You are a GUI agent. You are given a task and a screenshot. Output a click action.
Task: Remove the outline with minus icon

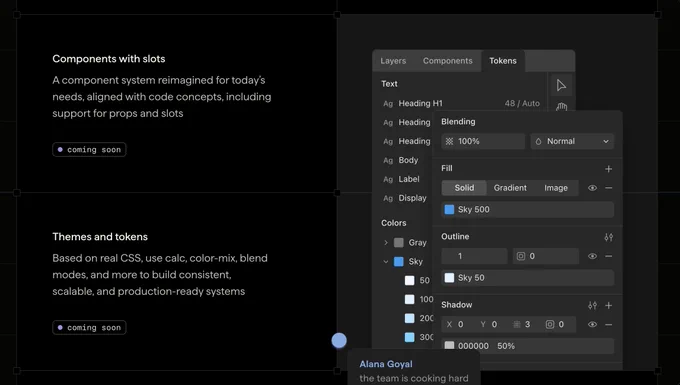click(x=608, y=256)
